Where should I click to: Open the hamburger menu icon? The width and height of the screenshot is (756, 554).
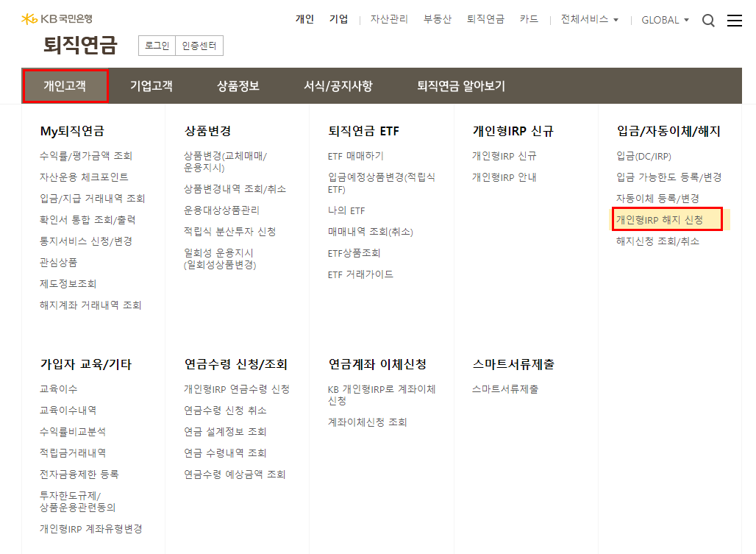734,21
